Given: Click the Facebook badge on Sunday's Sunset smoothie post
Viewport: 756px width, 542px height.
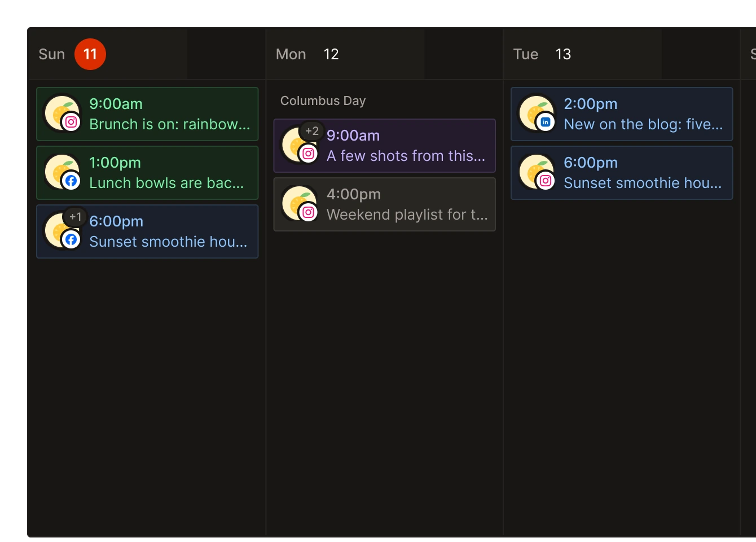Looking at the screenshot, I should (x=71, y=239).
